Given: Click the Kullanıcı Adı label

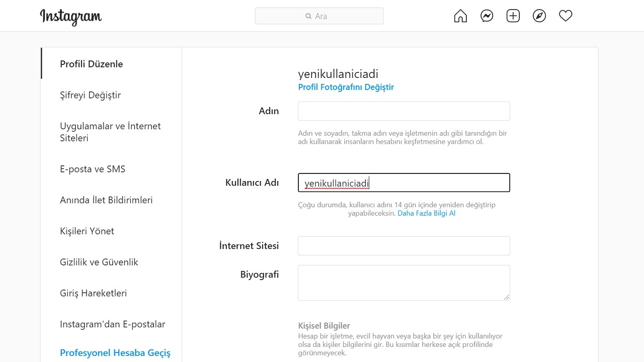Looking at the screenshot, I should 252,183.
